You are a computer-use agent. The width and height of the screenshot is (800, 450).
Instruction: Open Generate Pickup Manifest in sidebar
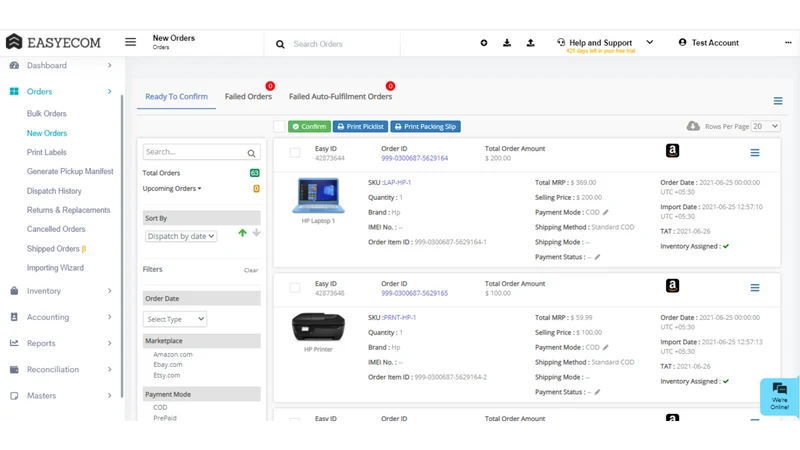(70, 171)
